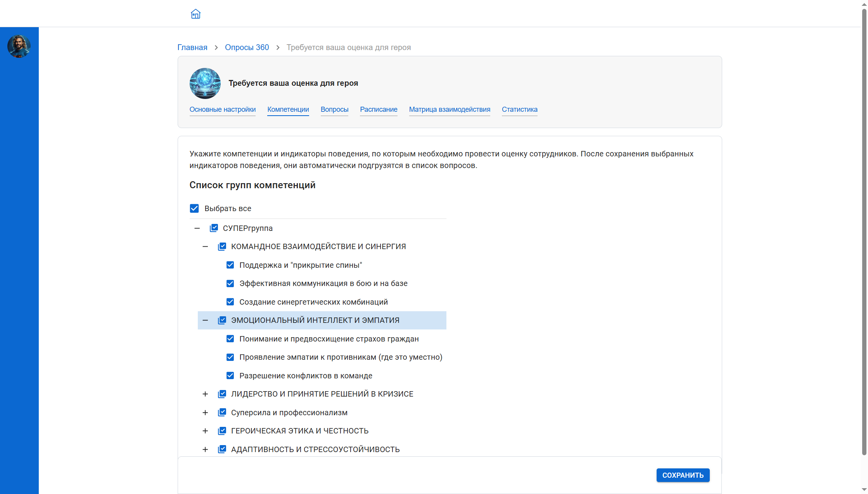The image size is (868, 494).
Task: Click the home icon in top bar
Action: [x=195, y=14]
